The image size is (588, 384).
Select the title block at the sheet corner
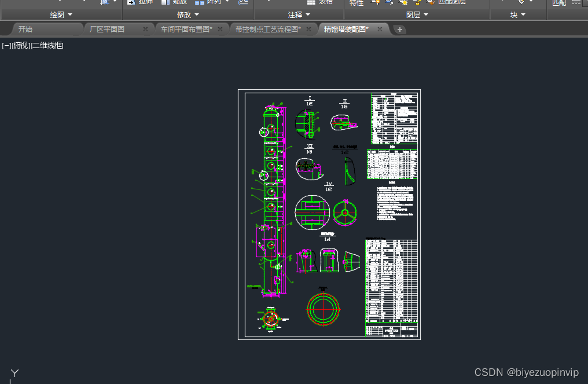pos(391,329)
